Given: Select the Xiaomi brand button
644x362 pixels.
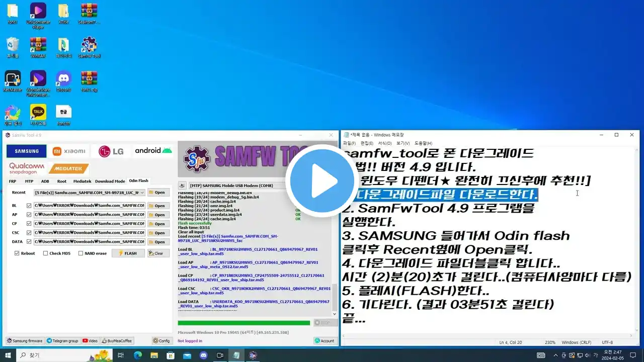Looking at the screenshot, I should (69, 151).
